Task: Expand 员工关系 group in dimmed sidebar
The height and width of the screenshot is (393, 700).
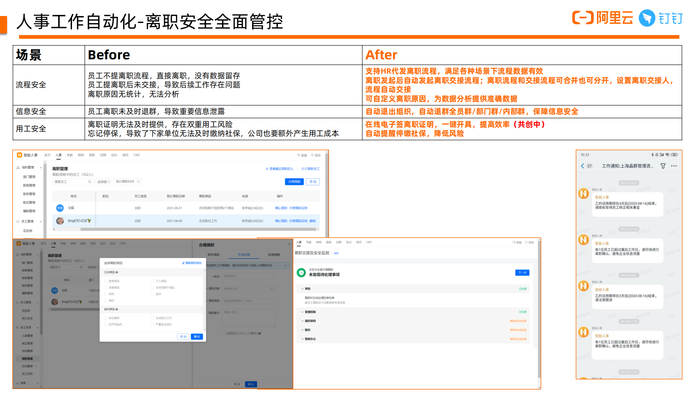Action: pyautogui.click(x=37, y=327)
